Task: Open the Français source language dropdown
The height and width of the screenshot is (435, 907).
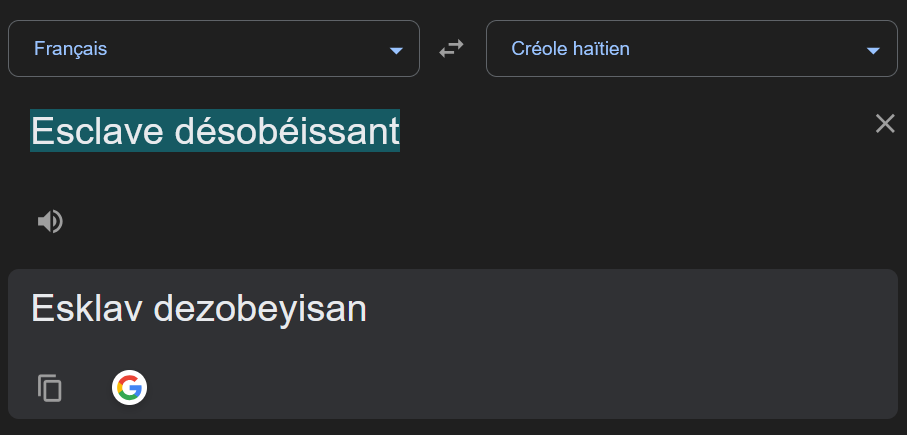Action: pyautogui.click(x=213, y=48)
